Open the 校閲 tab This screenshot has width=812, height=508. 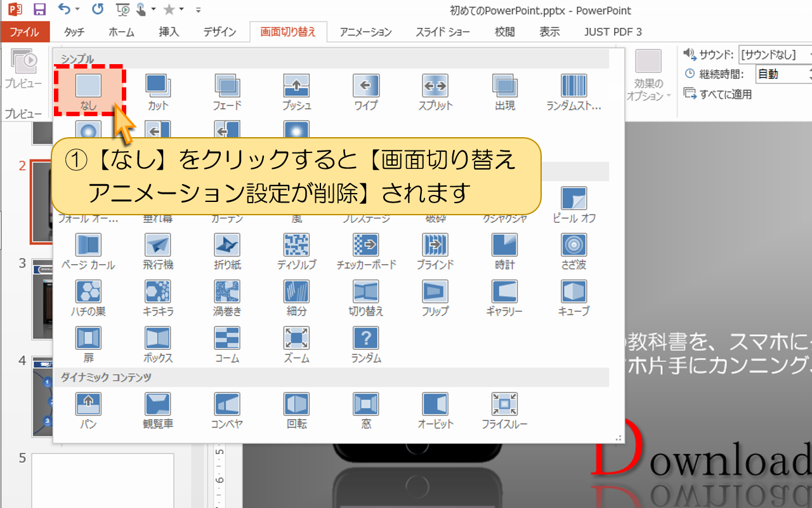tap(505, 32)
